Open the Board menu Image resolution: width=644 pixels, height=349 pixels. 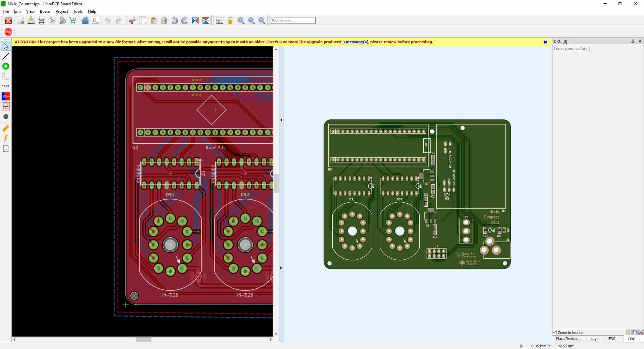tap(45, 11)
